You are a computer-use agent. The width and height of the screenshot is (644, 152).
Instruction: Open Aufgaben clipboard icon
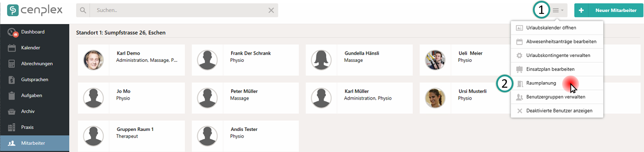12,95
